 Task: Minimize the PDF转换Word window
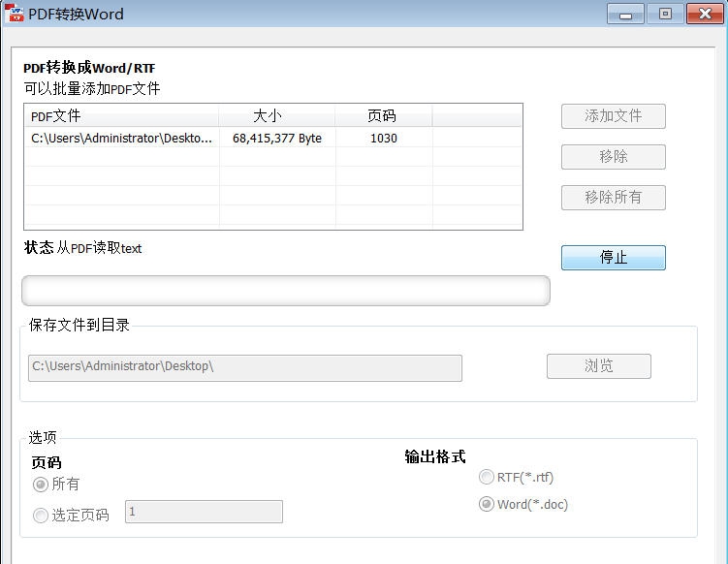point(625,14)
